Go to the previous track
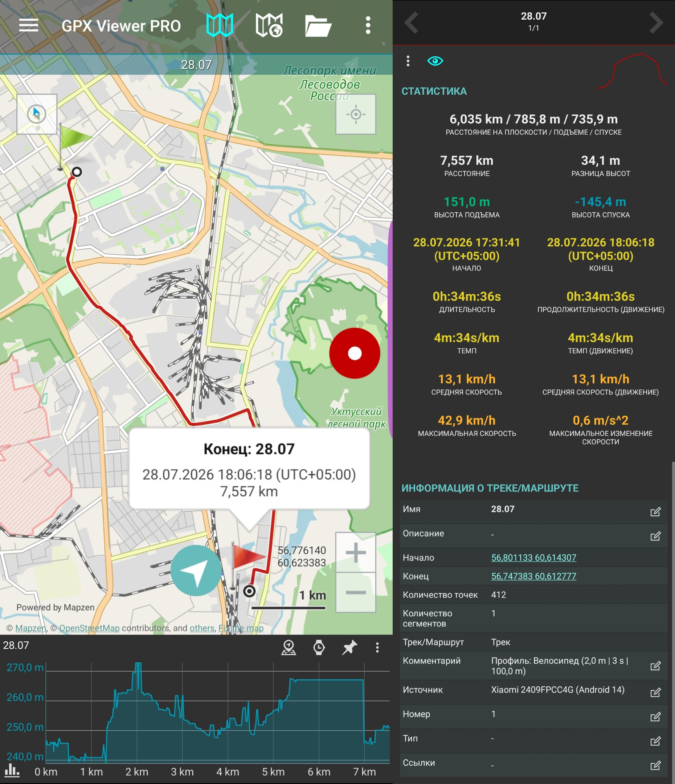Image resolution: width=675 pixels, height=784 pixels. [x=411, y=23]
